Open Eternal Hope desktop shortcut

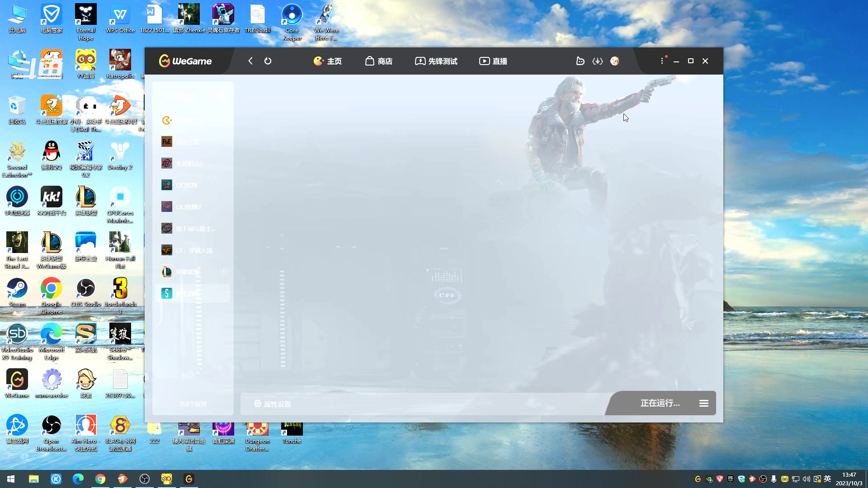pos(86,23)
